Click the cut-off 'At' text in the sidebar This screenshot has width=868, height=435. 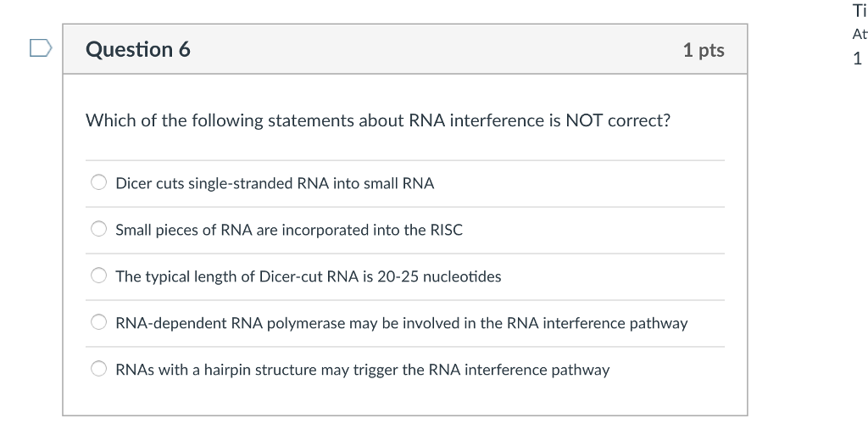859,35
